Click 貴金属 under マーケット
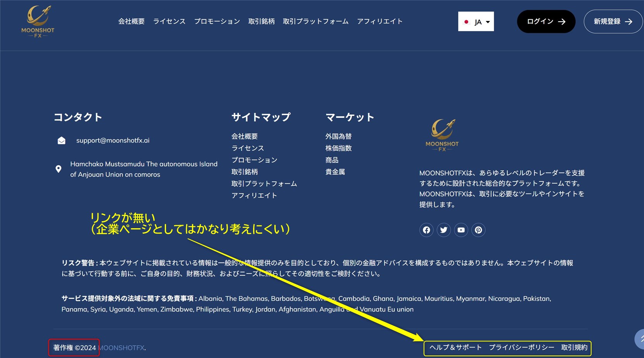 [x=335, y=172]
